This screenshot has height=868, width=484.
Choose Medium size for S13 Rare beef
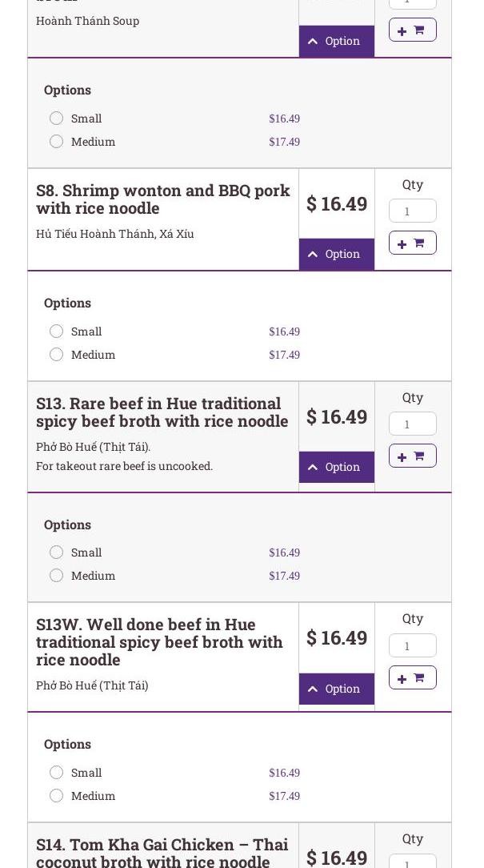pos(56,576)
